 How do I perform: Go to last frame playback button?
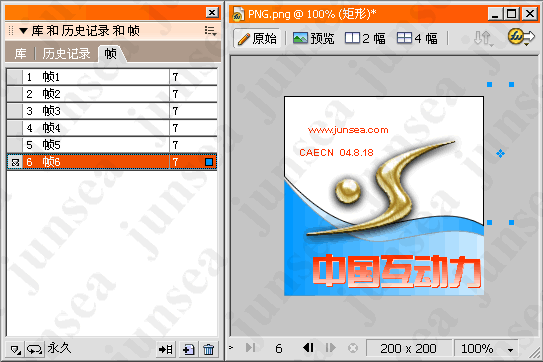[250, 348]
